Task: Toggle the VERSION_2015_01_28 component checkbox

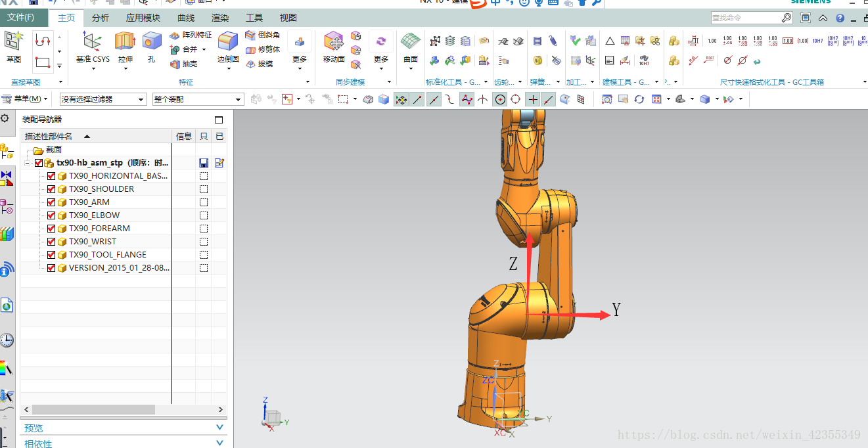Action: (x=51, y=268)
